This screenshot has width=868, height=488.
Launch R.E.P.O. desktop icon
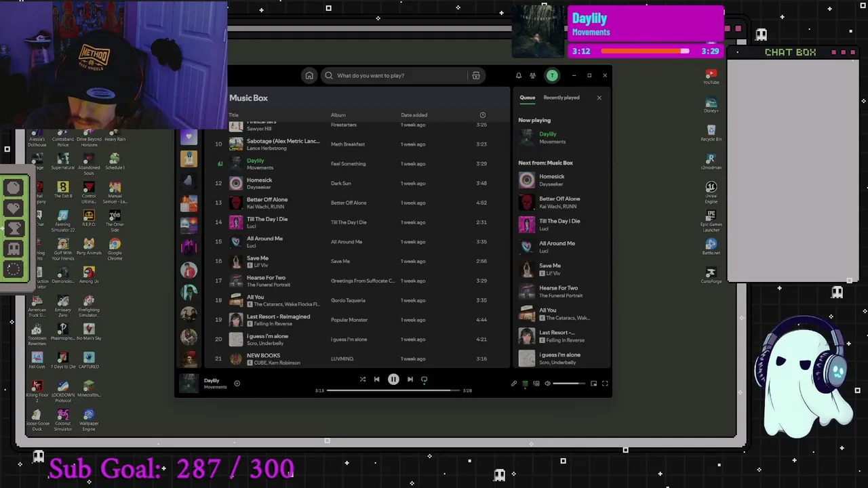[x=89, y=218]
